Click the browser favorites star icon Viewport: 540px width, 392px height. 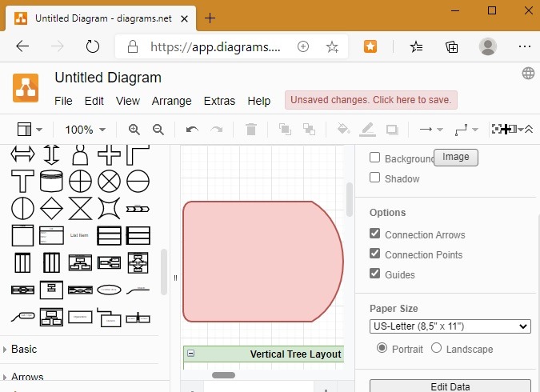(x=332, y=46)
